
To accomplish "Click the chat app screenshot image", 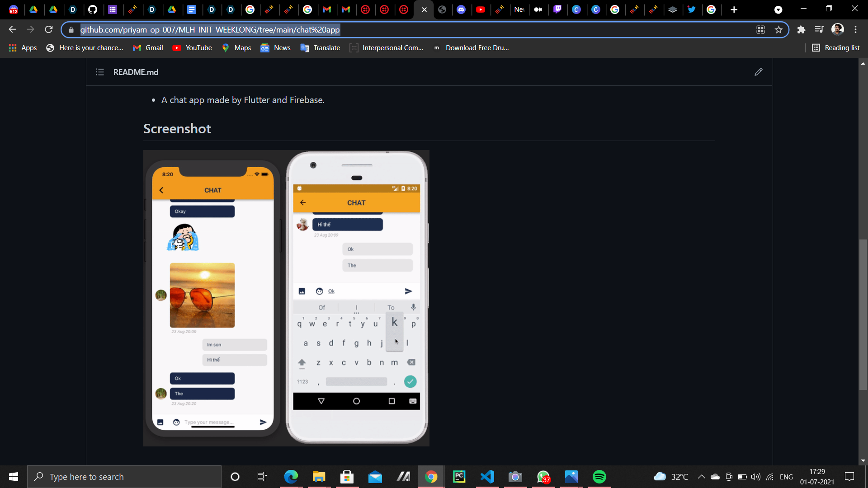I will (x=286, y=298).
